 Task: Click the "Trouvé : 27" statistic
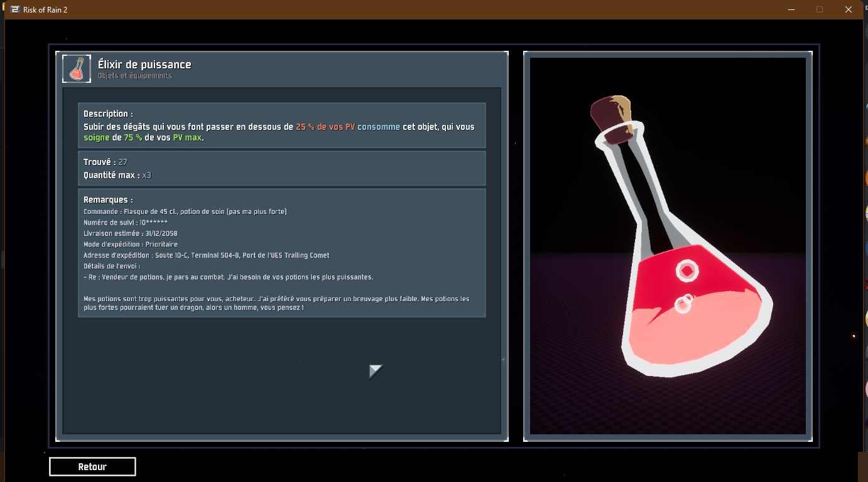pyautogui.click(x=106, y=163)
